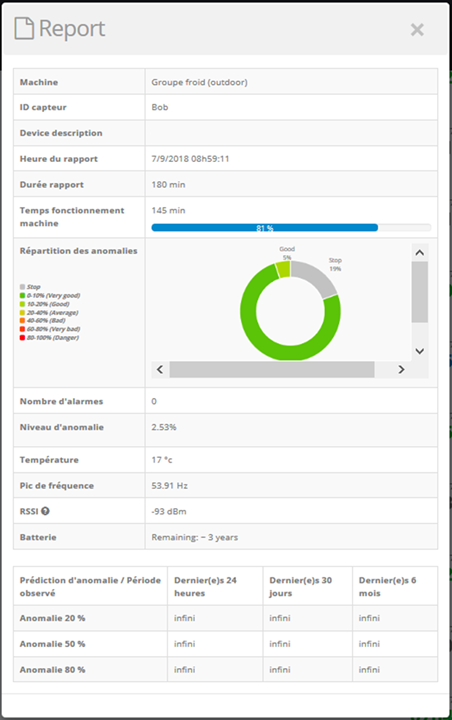Click the 'Dernier(e)s 24 heures' column header
This screenshot has width=452, height=720.
(x=205, y=586)
